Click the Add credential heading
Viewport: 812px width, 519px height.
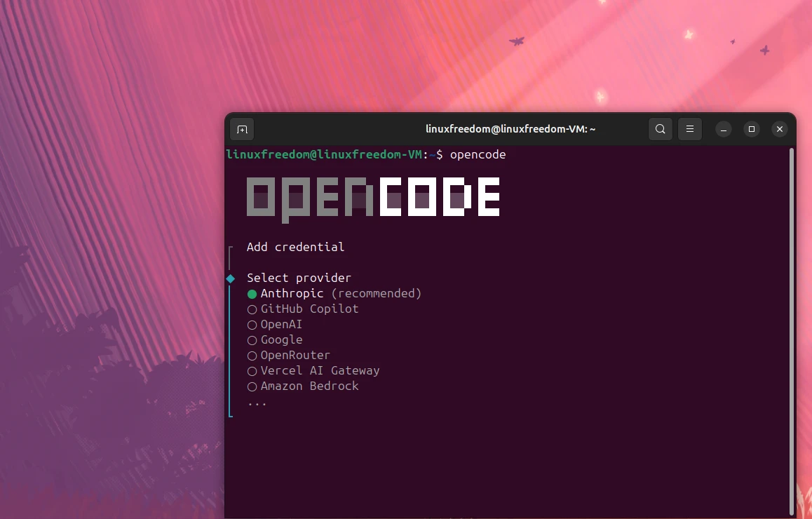pos(295,247)
